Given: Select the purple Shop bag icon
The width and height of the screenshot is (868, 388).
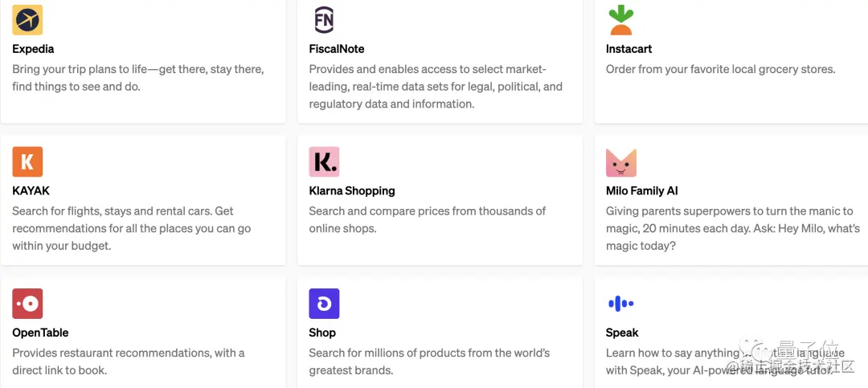Looking at the screenshot, I should pos(324,304).
